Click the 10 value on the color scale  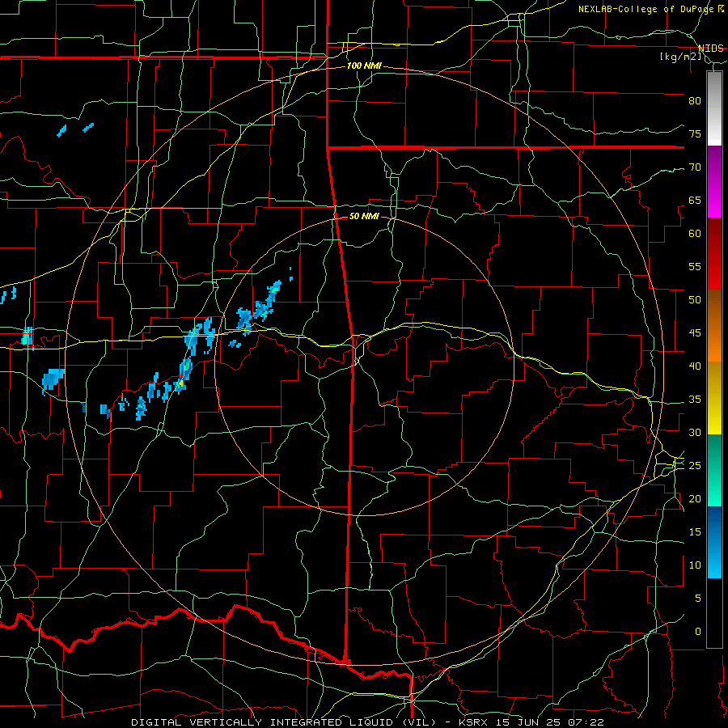click(695, 565)
